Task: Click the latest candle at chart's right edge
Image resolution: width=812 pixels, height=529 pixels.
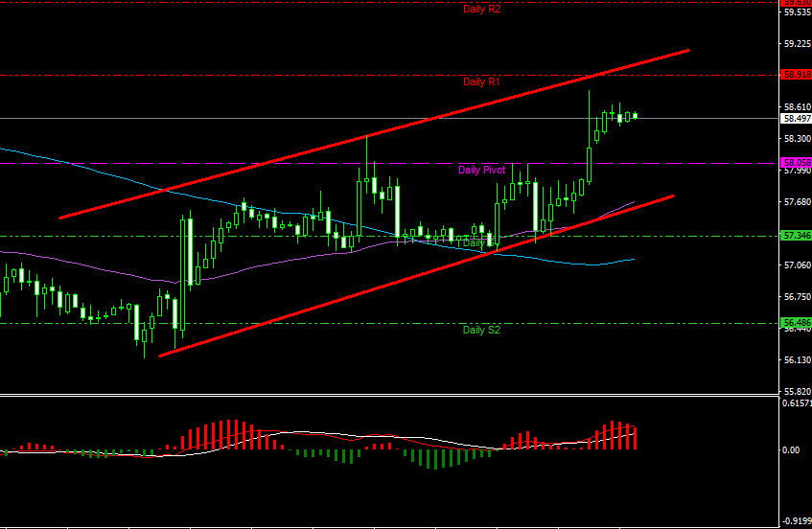Action: [636, 116]
